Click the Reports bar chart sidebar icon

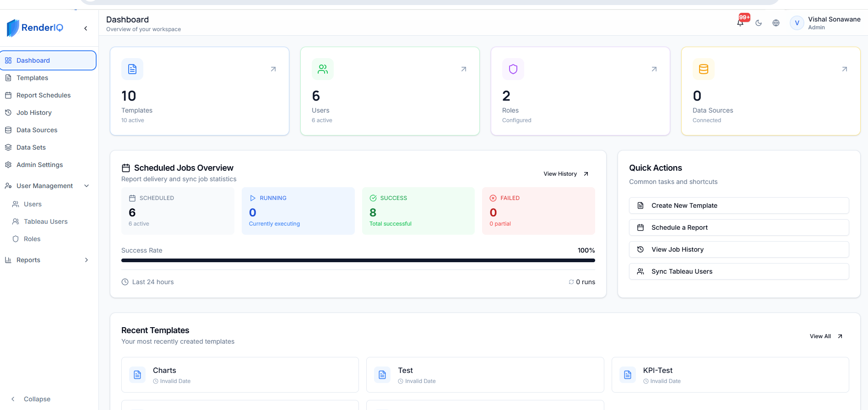click(8, 260)
